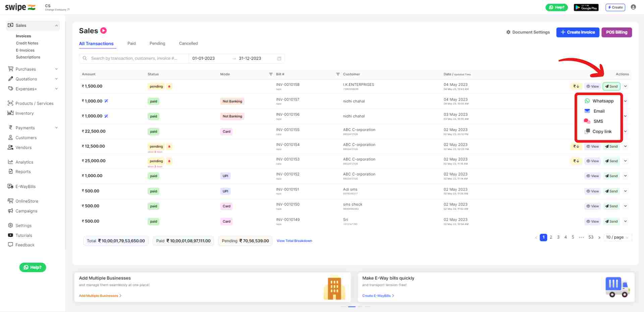Record payment icon for INV-0010154

point(576,147)
